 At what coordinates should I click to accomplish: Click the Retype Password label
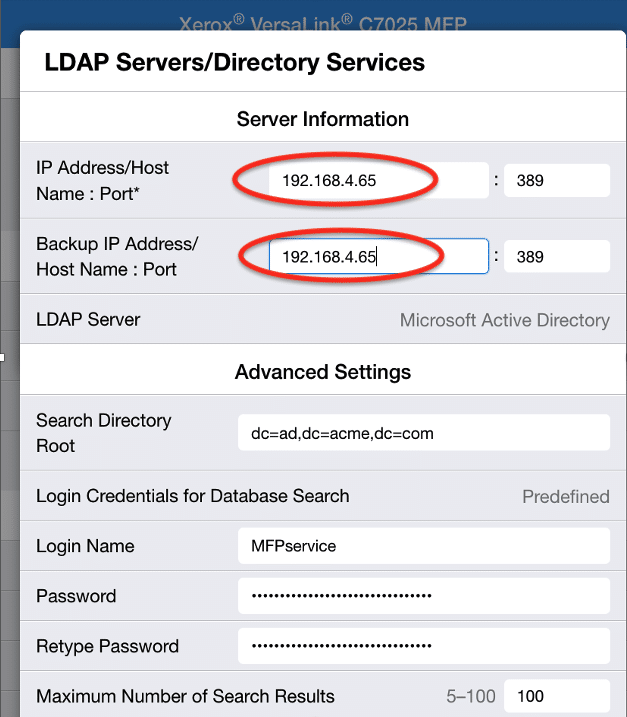point(107,646)
